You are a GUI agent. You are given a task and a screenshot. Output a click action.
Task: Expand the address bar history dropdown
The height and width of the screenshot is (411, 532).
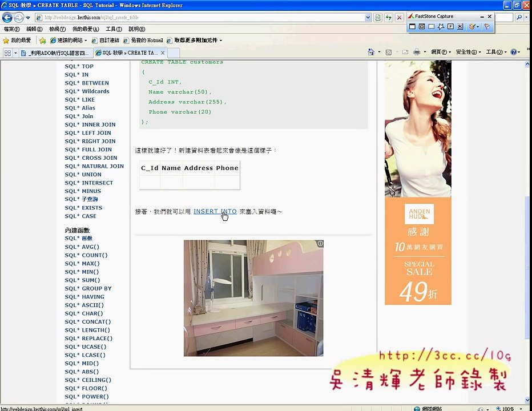click(x=368, y=18)
